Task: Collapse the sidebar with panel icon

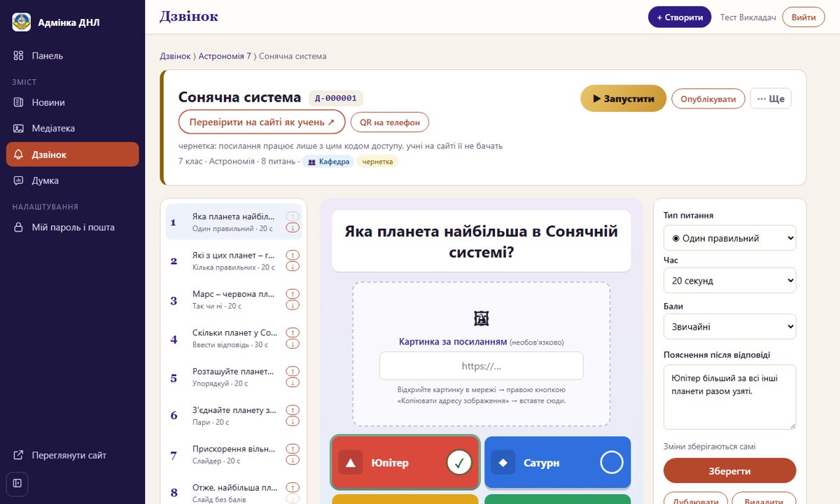Action: tap(17, 483)
